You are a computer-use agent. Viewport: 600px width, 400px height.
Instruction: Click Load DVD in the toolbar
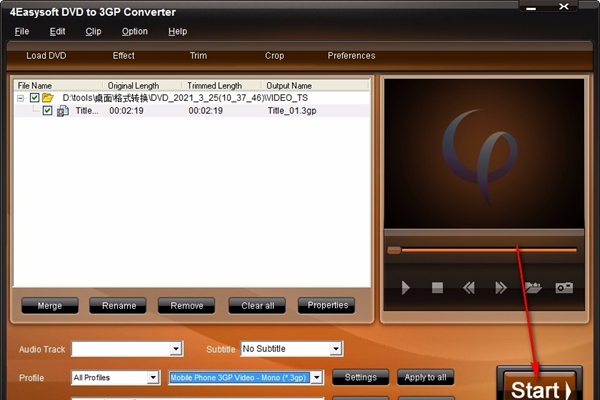[46, 56]
